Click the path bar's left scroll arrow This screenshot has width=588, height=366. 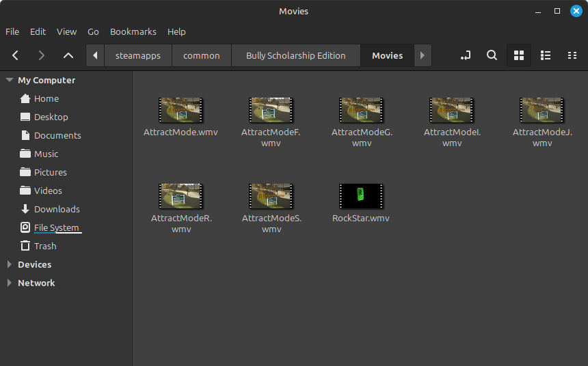point(95,55)
